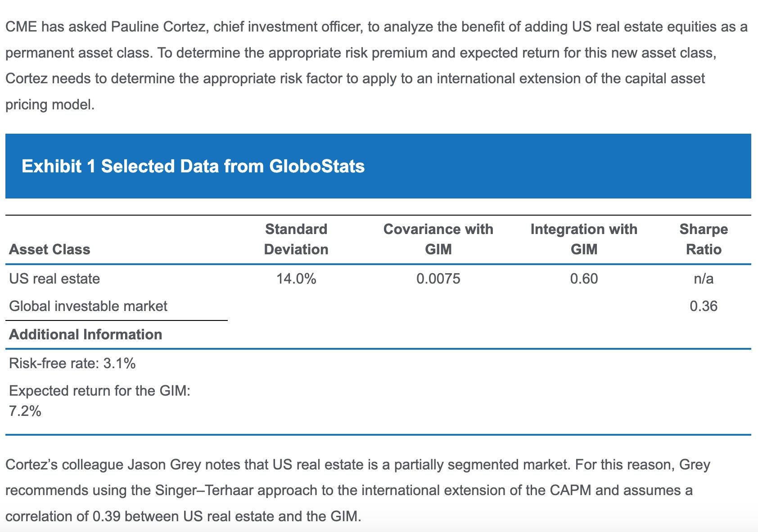Select the Global investable market row label

88,306
